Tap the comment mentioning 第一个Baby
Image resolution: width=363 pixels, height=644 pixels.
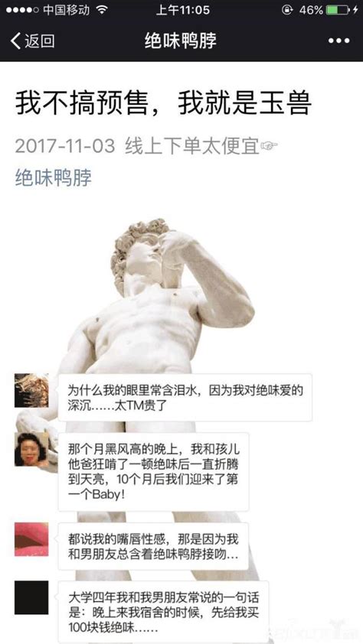153,471
